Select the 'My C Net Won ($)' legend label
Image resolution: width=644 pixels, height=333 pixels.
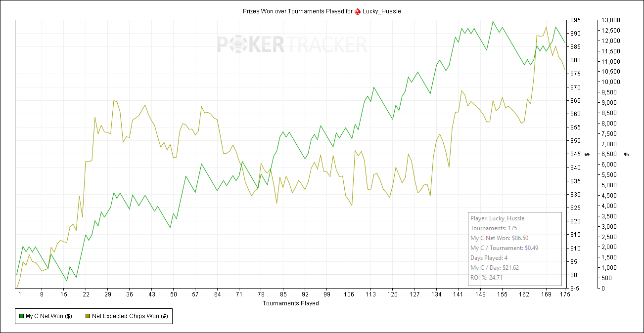49,316
